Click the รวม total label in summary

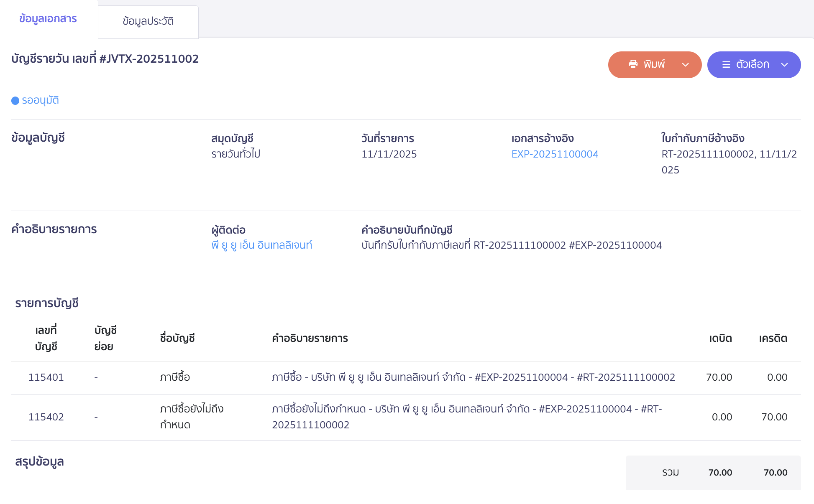(671, 473)
